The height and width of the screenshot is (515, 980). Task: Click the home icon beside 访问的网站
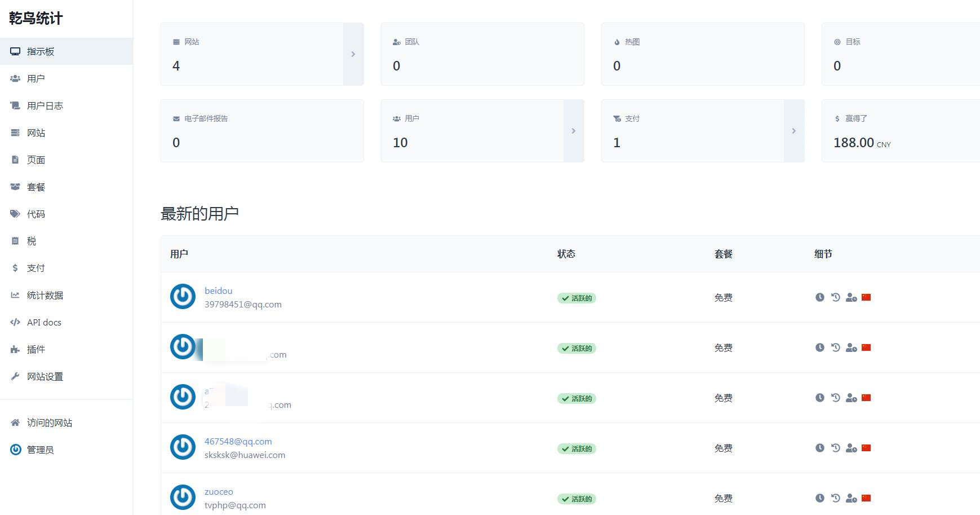point(15,422)
